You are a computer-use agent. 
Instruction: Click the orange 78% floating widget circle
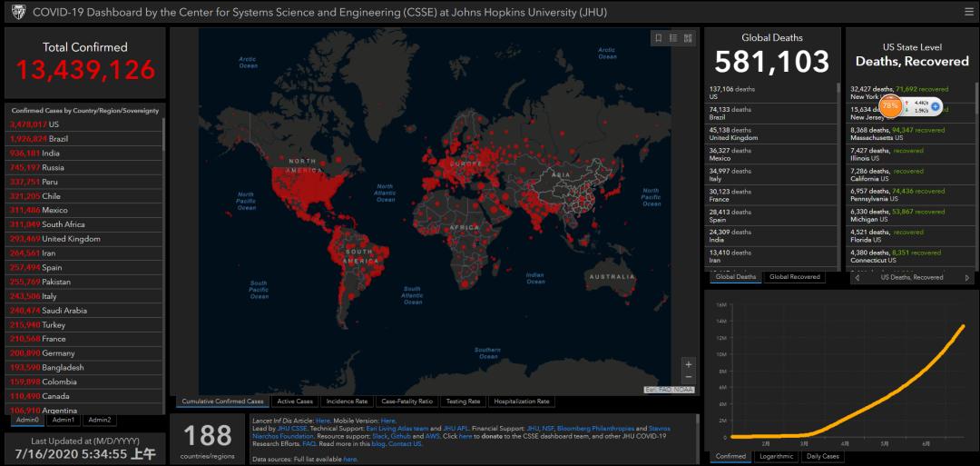[x=891, y=105]
